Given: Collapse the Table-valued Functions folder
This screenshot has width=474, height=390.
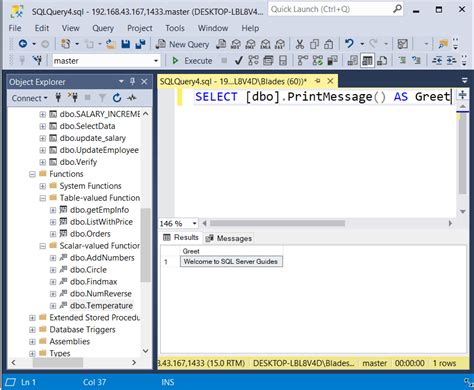Looking at the screenshot, I should pos(43,198).
